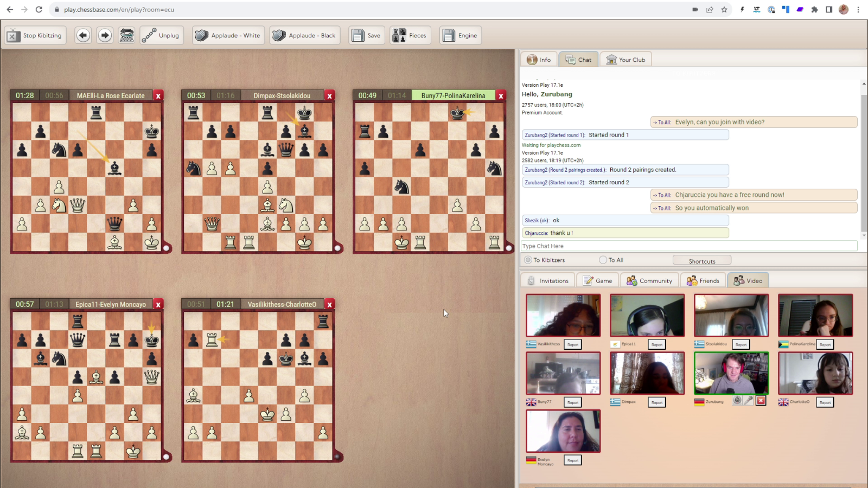
Task: Click the Type Chat Here input field
Action: 689,246
